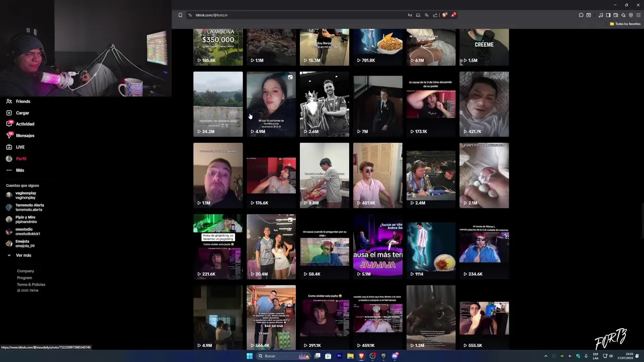The image size is (644, 362).
Task: Open Brave Rewards triangle icon
Action: (x=453, y=15)
